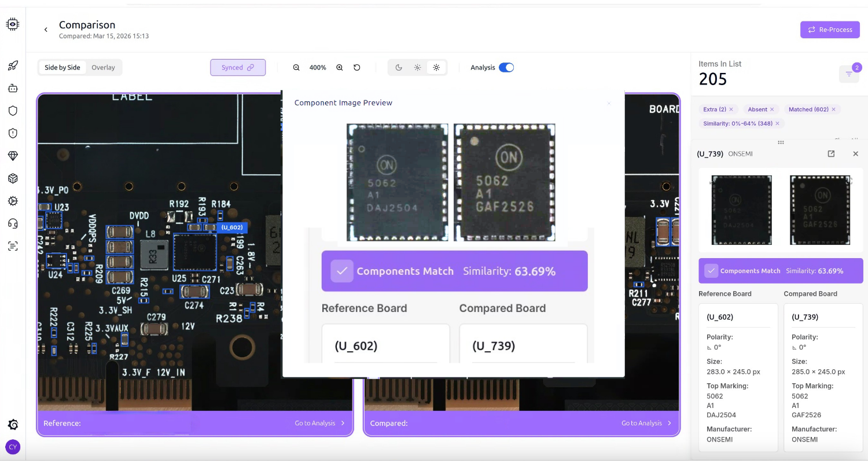Click the rocket icon in the sidebar
The width and height of the screenshot is (868, 463).
coord(13,66)
